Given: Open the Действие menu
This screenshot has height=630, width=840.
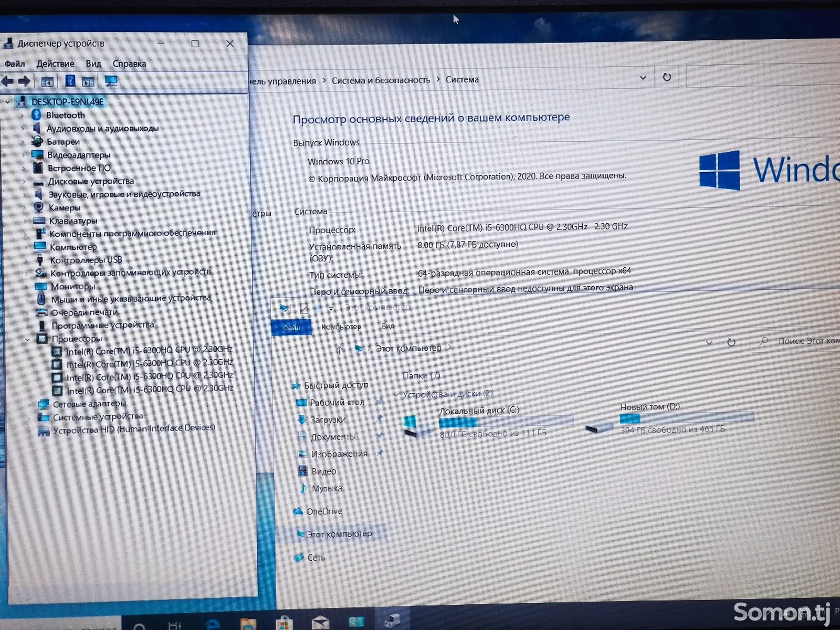Looking at the screenshot, I should coord(55,64).
